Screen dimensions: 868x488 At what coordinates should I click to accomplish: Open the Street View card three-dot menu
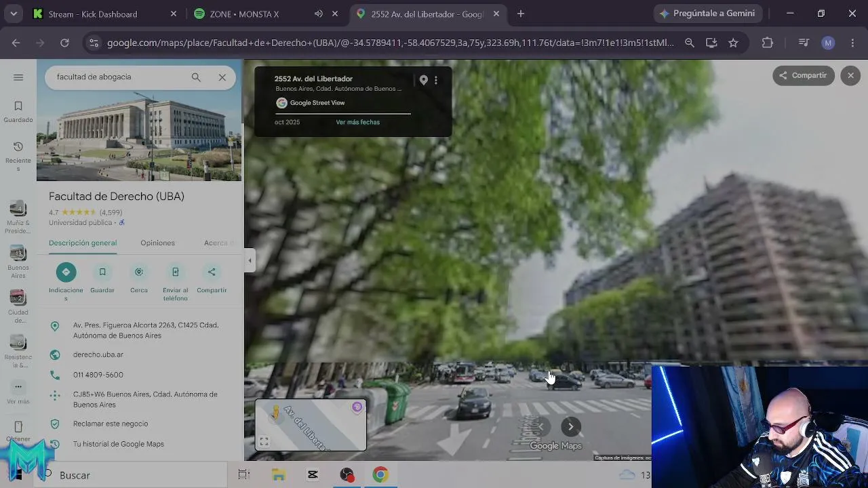436,80
